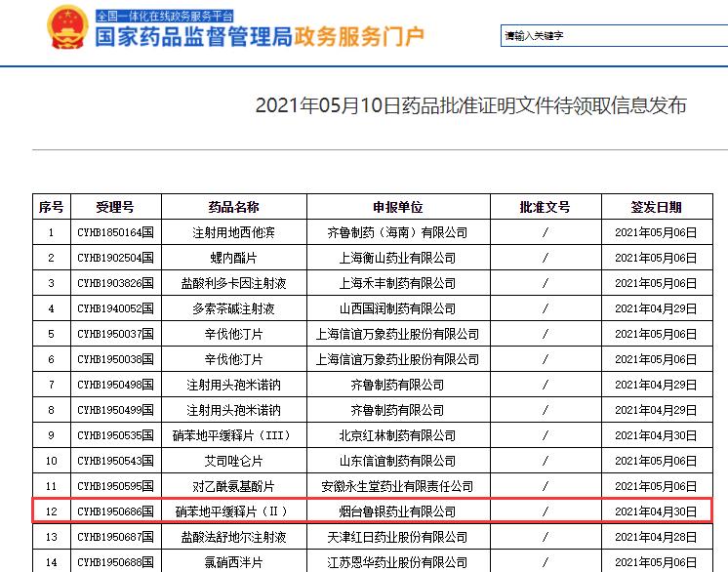Select applicant 北京红林制药有限公司
728x572 pixels.
pyautogui.click(x=397, y=435)
